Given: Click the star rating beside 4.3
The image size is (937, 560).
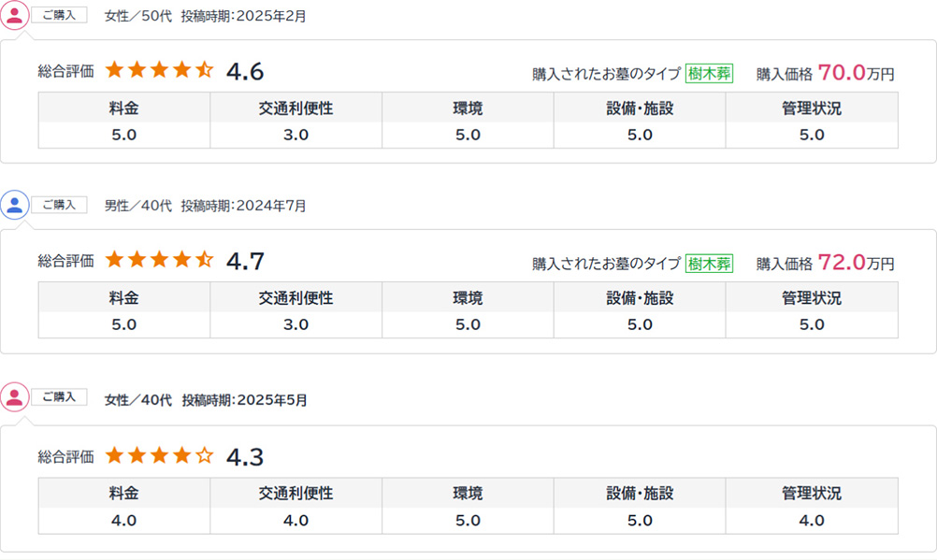Looking at the screenshot, I should coord(160,456).
